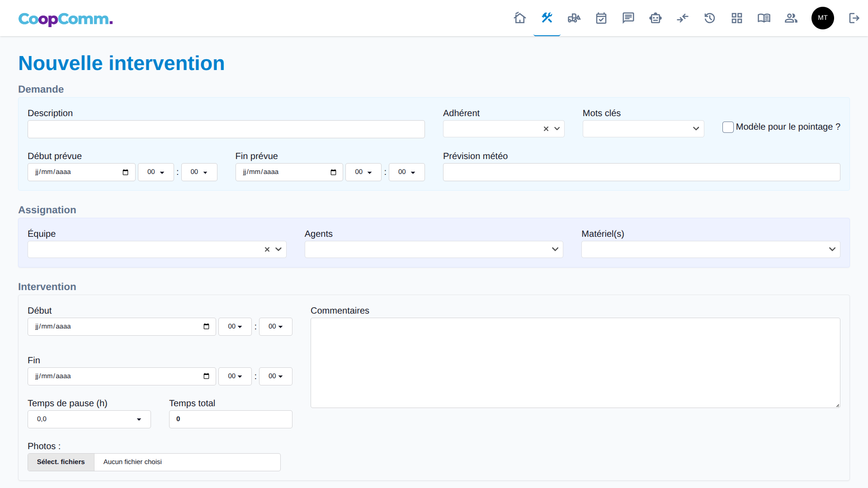Open the interventions tools icon

547,18
